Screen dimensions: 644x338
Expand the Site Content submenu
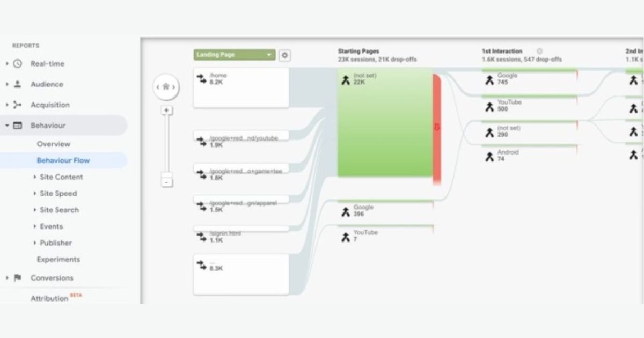point(61,177)
